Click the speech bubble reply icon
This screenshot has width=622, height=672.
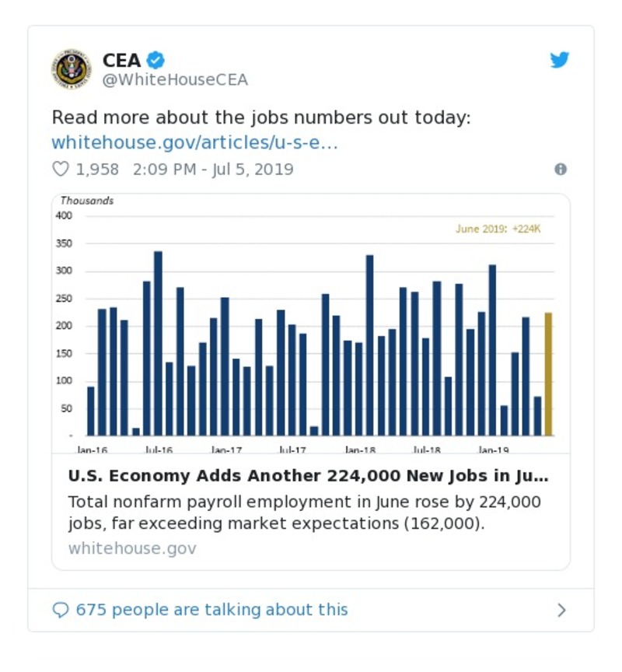[x=61, y=610]
